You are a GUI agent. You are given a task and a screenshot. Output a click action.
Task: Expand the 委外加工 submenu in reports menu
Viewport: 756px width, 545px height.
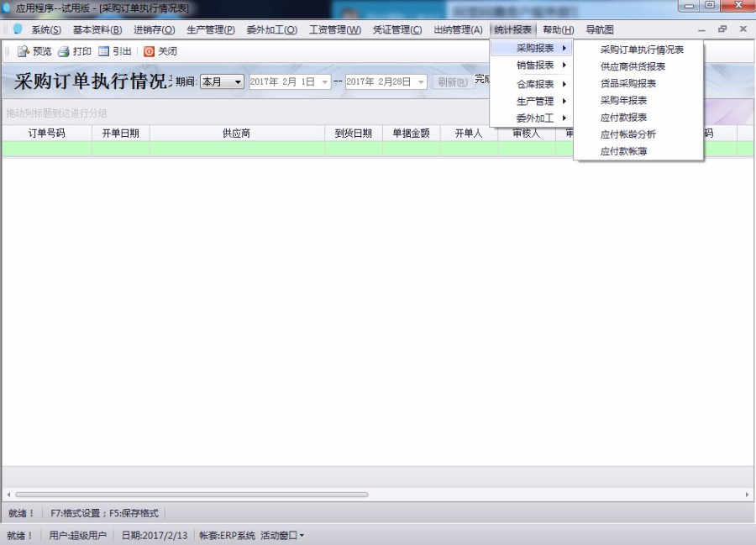(x=532, y=118)
